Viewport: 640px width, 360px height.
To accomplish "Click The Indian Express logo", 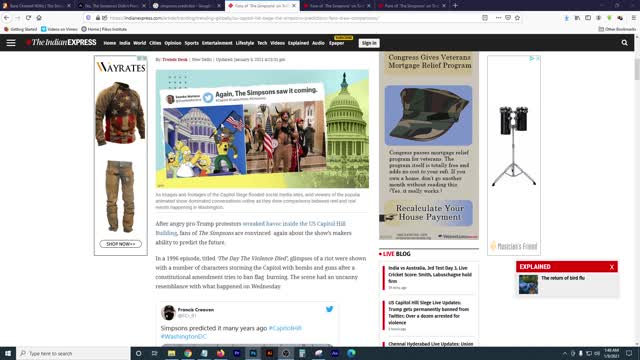I will [61, 42].
